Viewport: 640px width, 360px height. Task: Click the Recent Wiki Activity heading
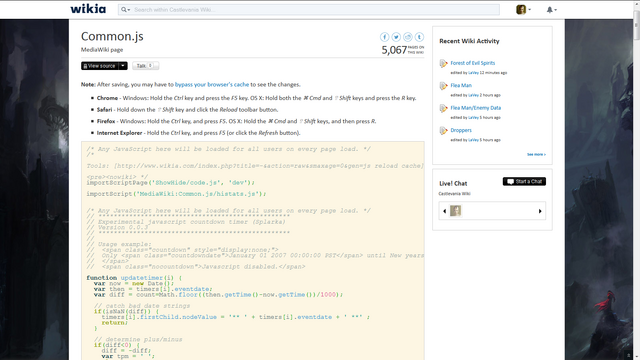(x=469, y=41)
